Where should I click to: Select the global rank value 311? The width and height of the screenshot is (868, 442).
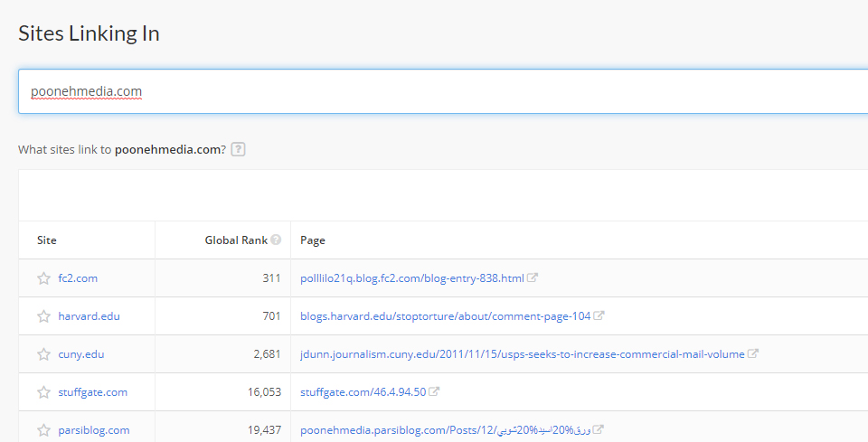271,278
